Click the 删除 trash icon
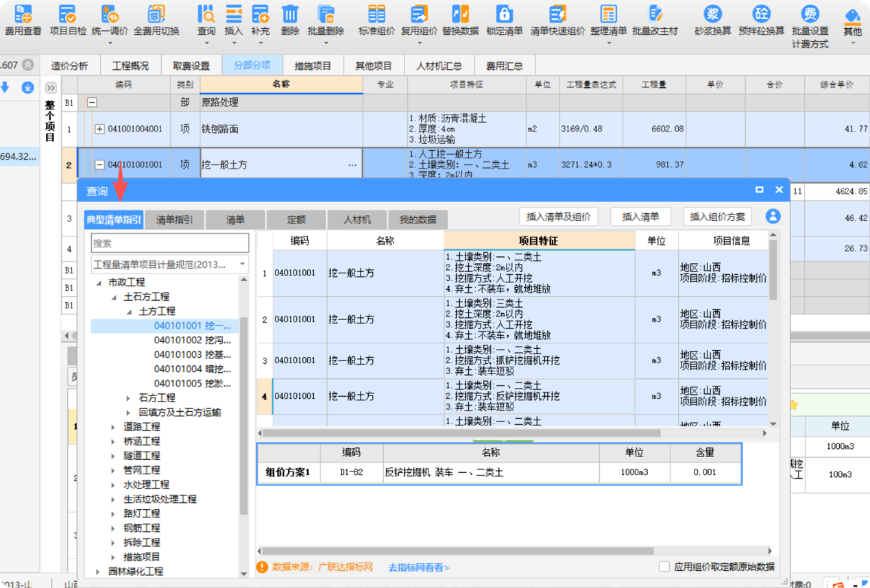Viewport: 870px width, 588px height. [x=290, y=14]
